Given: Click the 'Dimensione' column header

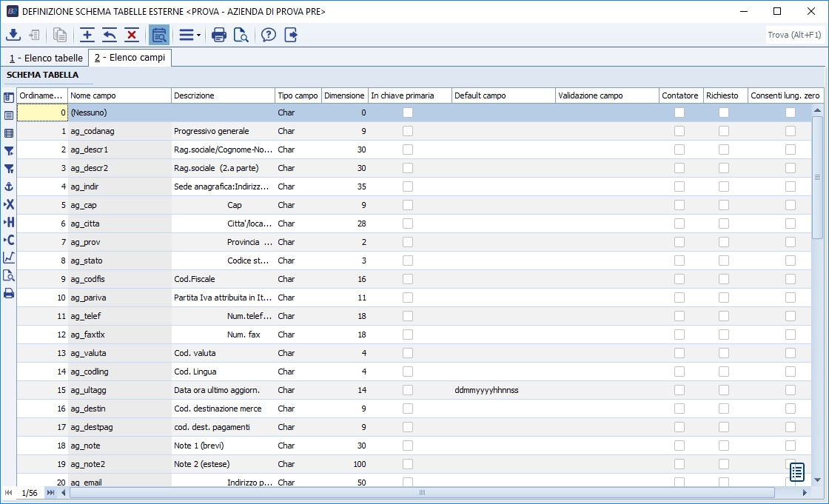Looking at the screenshot, I should pyautogui.click(x=344, y=95).
